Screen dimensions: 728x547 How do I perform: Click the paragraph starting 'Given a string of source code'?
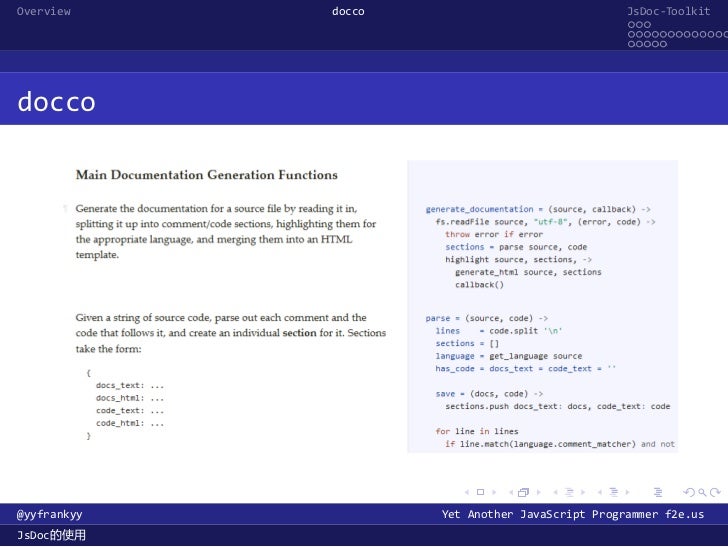point(231,333)
